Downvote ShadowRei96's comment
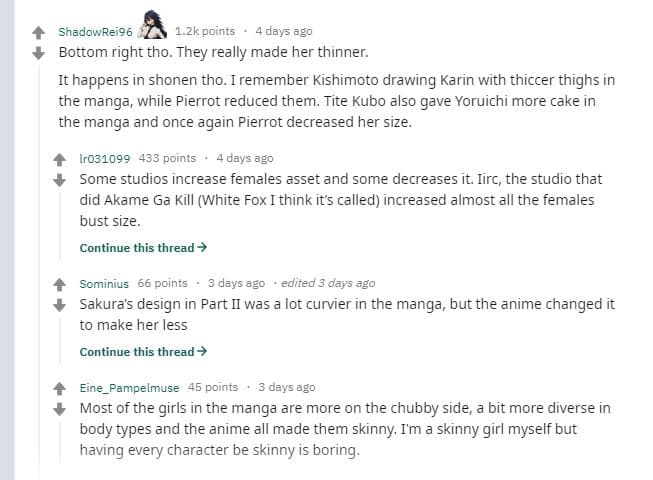The width and height of the screenshot is (653, 480). click(x=38, y=52)
